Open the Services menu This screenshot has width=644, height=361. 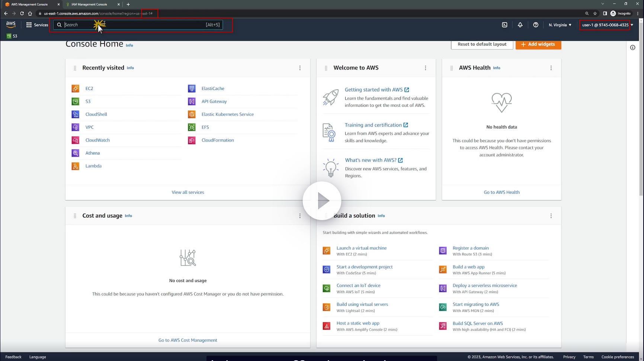click(x=37, y=25)
